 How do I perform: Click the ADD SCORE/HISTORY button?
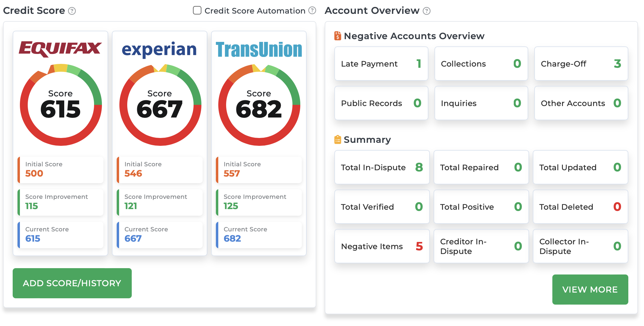point(72,283)
